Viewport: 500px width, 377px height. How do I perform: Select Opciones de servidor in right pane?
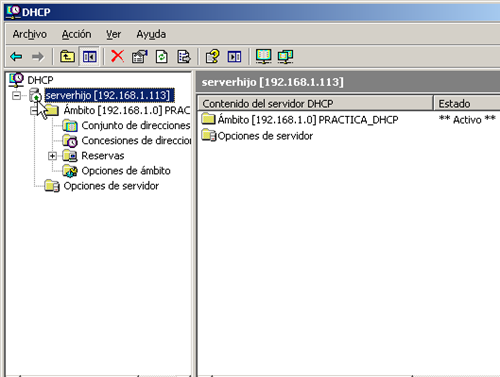265,136
